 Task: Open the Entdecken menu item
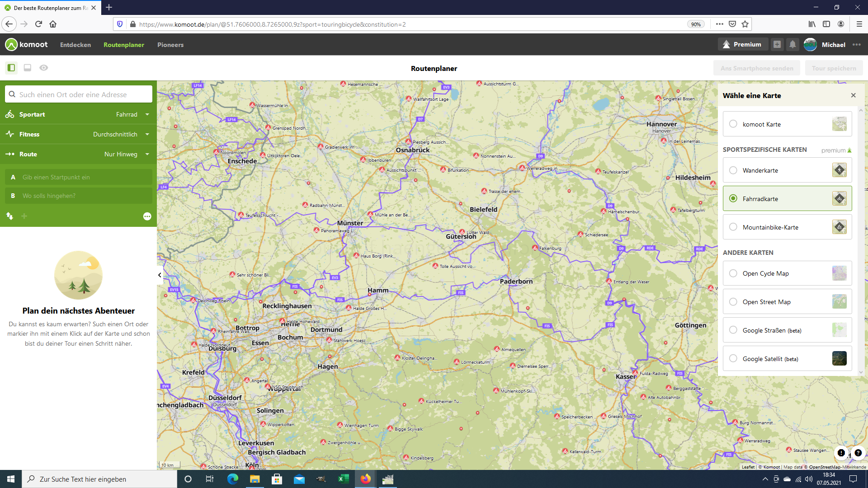75,45
